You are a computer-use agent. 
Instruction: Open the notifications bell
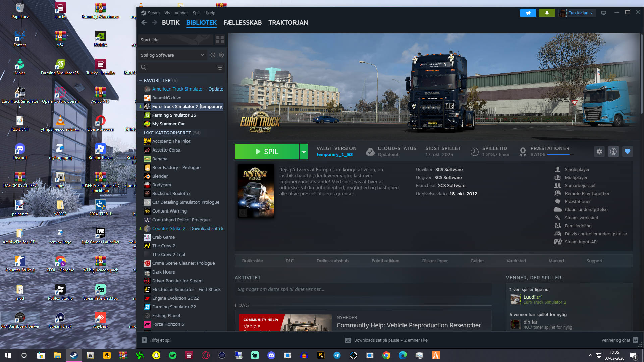[x=547, y=13]
